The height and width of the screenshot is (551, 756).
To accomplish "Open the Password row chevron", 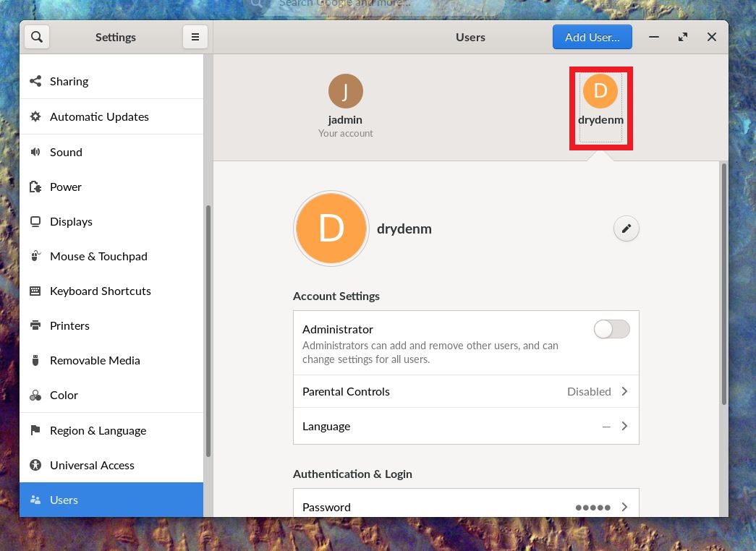I will tap(624, 507).
